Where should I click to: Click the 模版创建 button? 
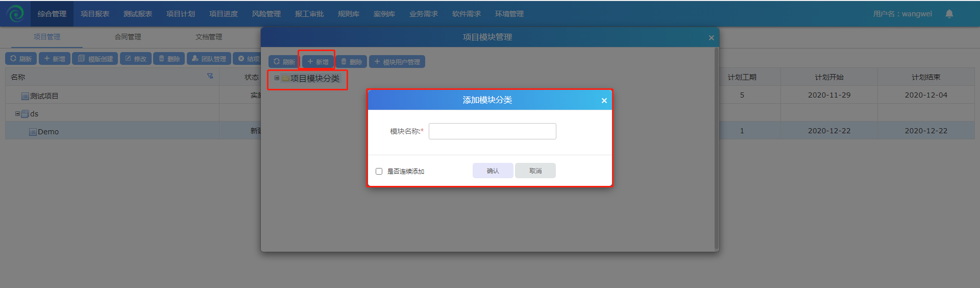click(95, 59)
